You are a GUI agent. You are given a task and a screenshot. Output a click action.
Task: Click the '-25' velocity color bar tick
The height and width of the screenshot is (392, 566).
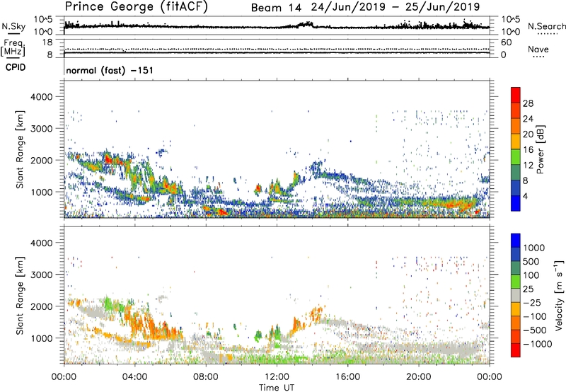click(532, 303)
